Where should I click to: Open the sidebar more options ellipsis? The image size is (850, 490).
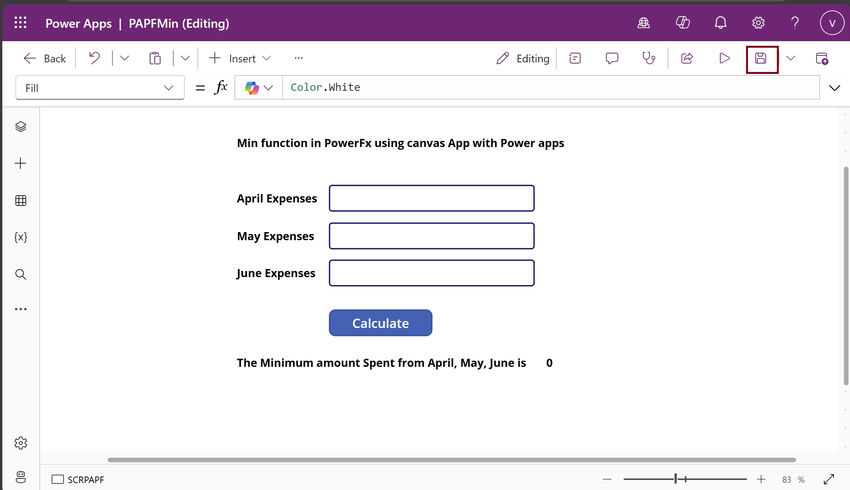(x=21, y=309)
